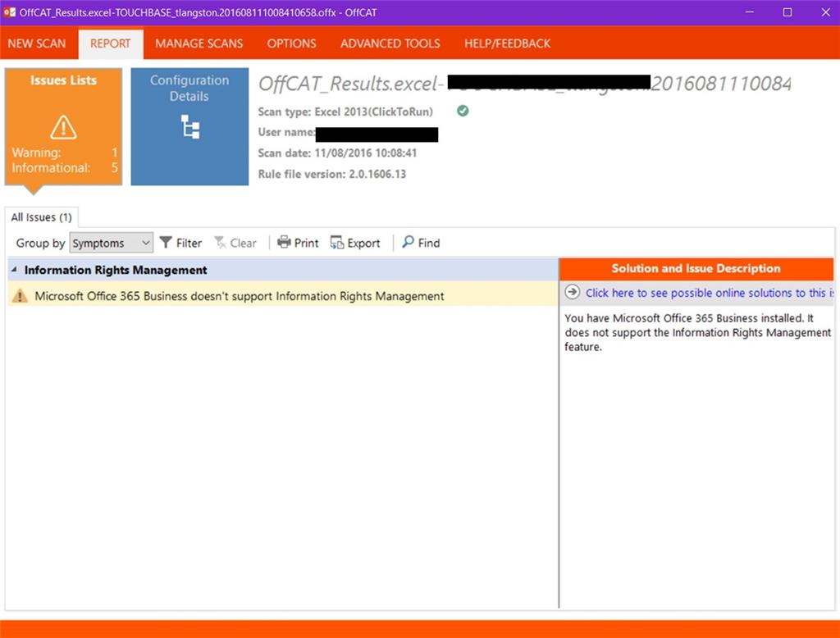Click the green checkmark next to Scan type
840x638 pixels.
point(463,111)
